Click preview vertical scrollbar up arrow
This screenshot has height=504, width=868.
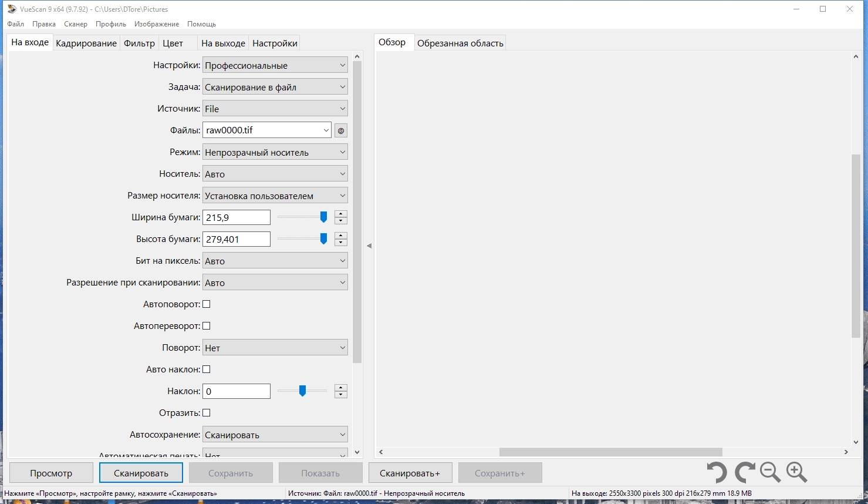point(856,56)
